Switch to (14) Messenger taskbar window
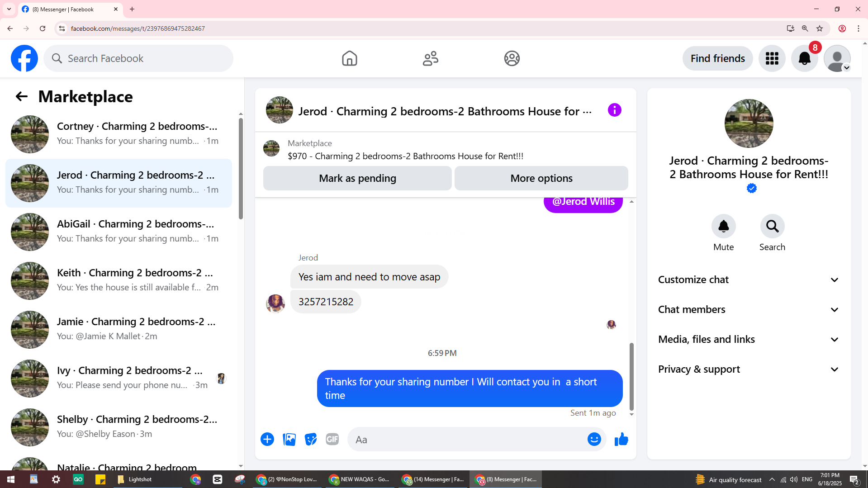The height and width of the screenshot is (488, 868). click(433, 479)
